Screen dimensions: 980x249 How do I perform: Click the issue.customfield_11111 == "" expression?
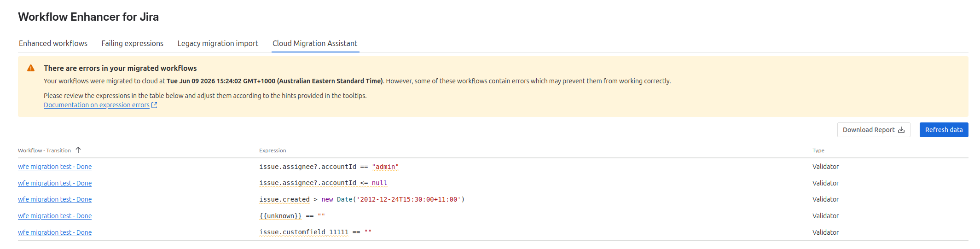pos(315,232)
